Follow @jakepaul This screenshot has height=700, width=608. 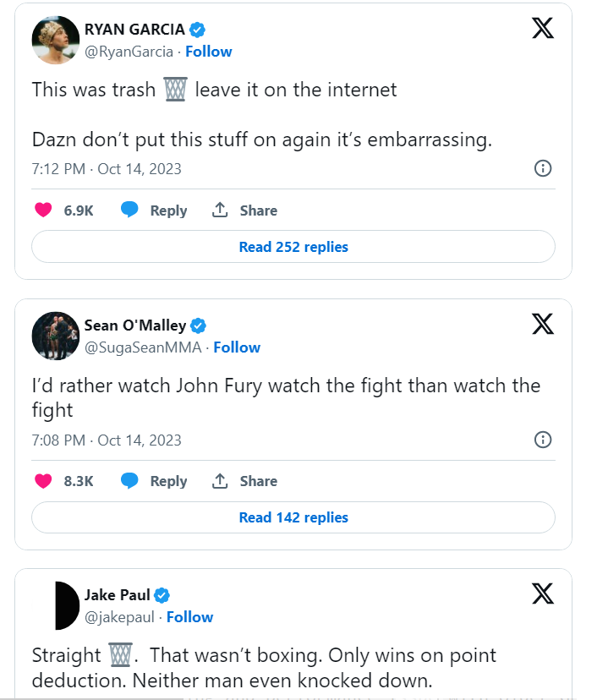(189, 617)
